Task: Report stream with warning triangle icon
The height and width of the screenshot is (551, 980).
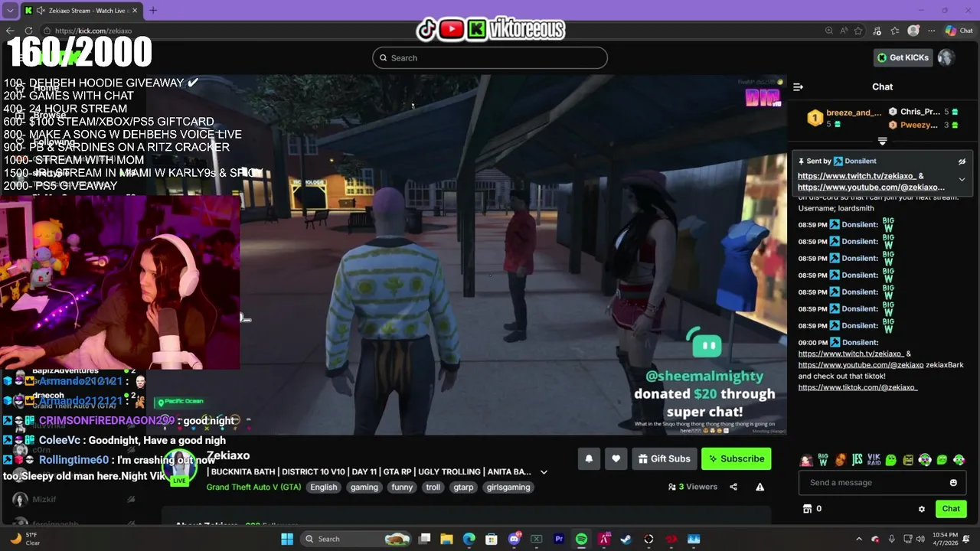Action: coord(760,487)
